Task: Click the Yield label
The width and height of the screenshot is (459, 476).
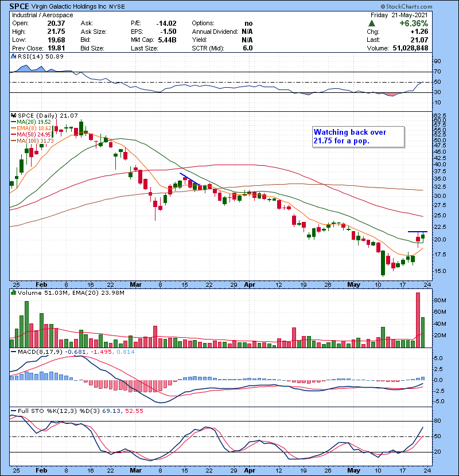Action: click(199, 40)
